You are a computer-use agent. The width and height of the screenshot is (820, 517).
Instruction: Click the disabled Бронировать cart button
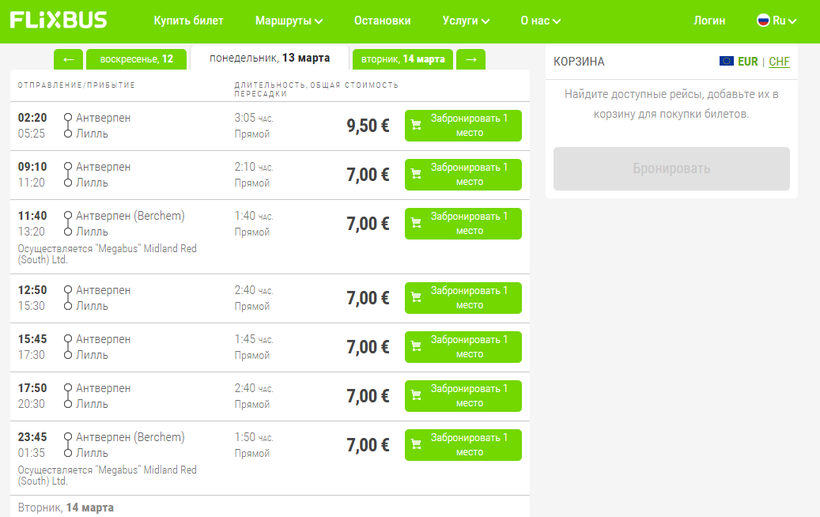pos(672,169)
